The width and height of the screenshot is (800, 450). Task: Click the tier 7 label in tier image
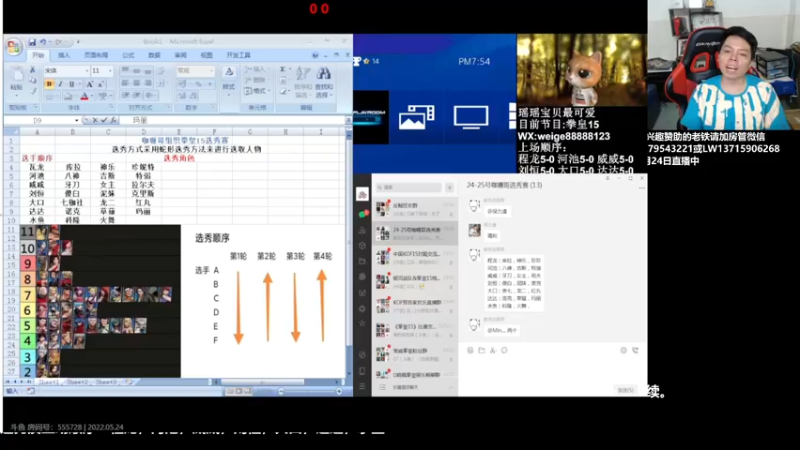click(28, 295)
